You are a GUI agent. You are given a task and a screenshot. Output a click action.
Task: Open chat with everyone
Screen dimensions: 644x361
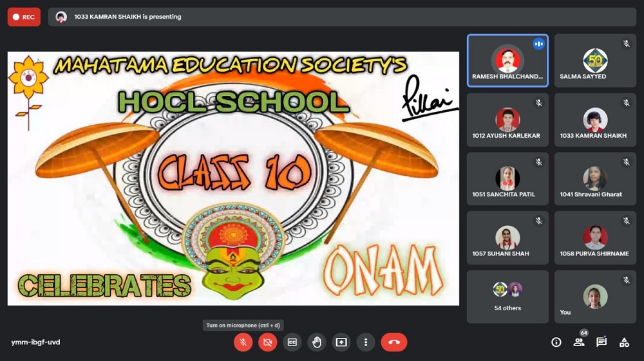601,342
